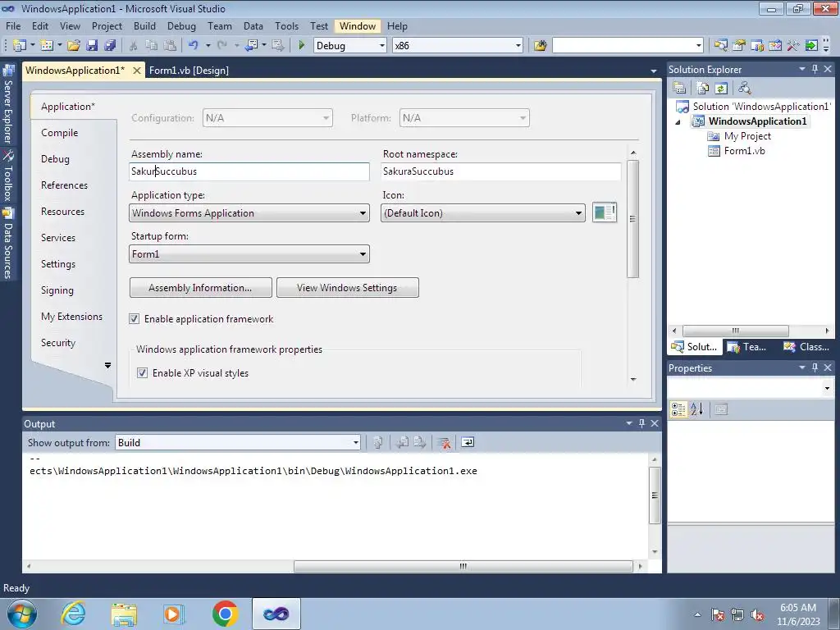Click the application page vertical scrollbar thumb

click(x=632, y=218)
